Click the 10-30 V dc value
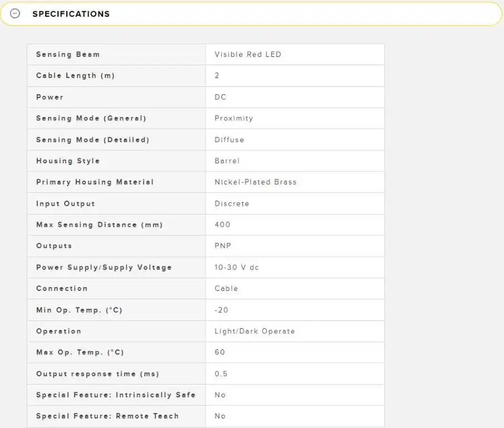Viewport: 504px width, 428px height. (237, 267)
